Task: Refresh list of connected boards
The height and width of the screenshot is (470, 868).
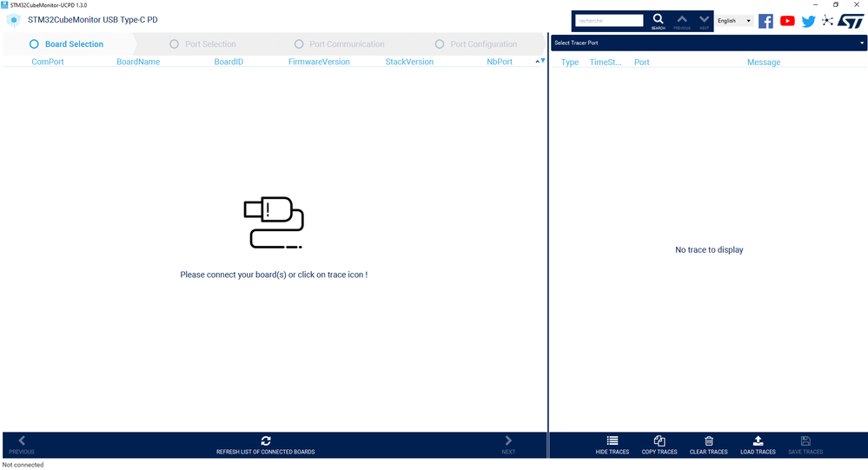Action: click(x=266, y=445)
